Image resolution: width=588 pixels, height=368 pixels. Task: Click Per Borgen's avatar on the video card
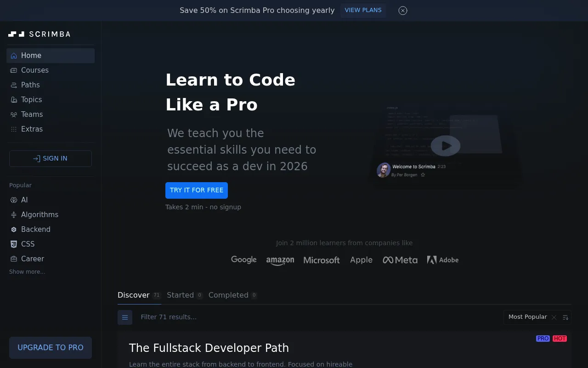point(384,170)
